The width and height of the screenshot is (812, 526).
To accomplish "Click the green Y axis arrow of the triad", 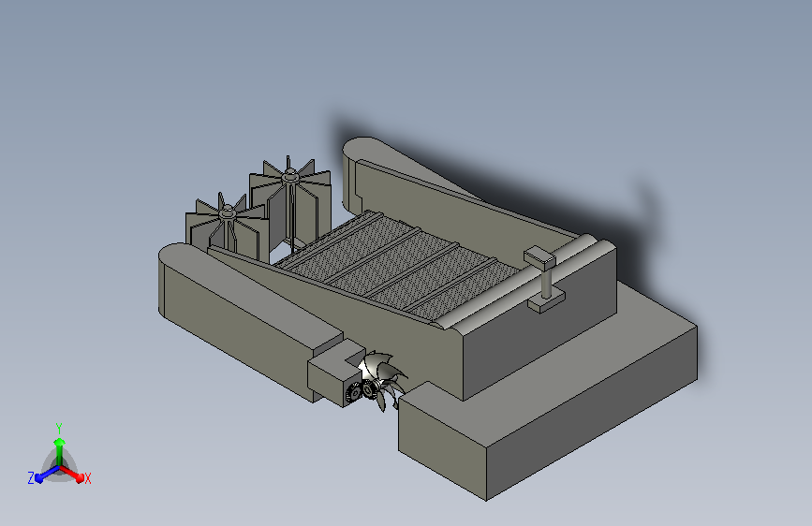I will [x=59, y=450].
